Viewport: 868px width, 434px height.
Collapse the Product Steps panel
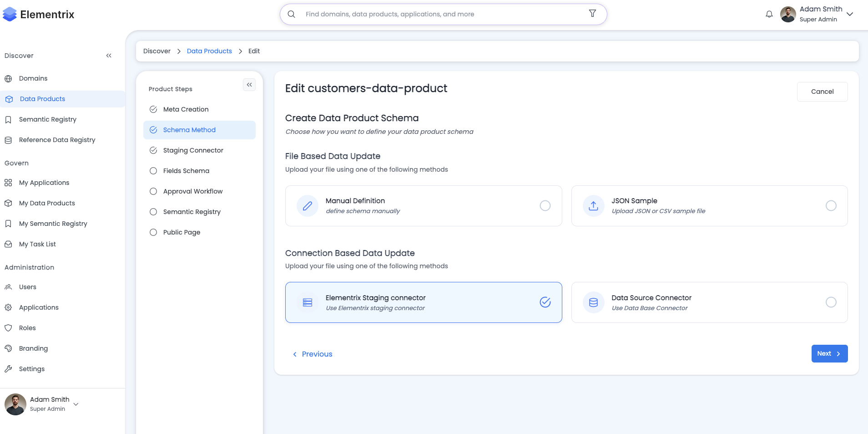(249, 85)
